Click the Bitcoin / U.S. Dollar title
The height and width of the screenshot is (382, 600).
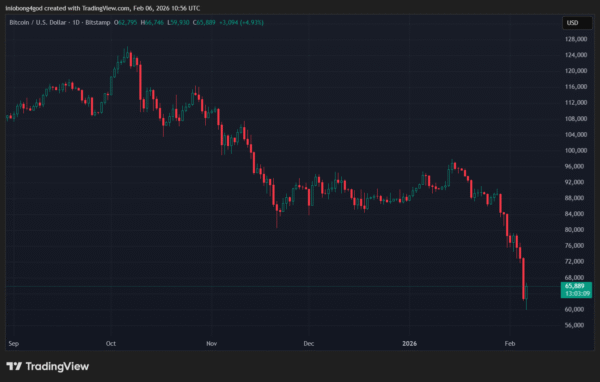coord(38,23)
